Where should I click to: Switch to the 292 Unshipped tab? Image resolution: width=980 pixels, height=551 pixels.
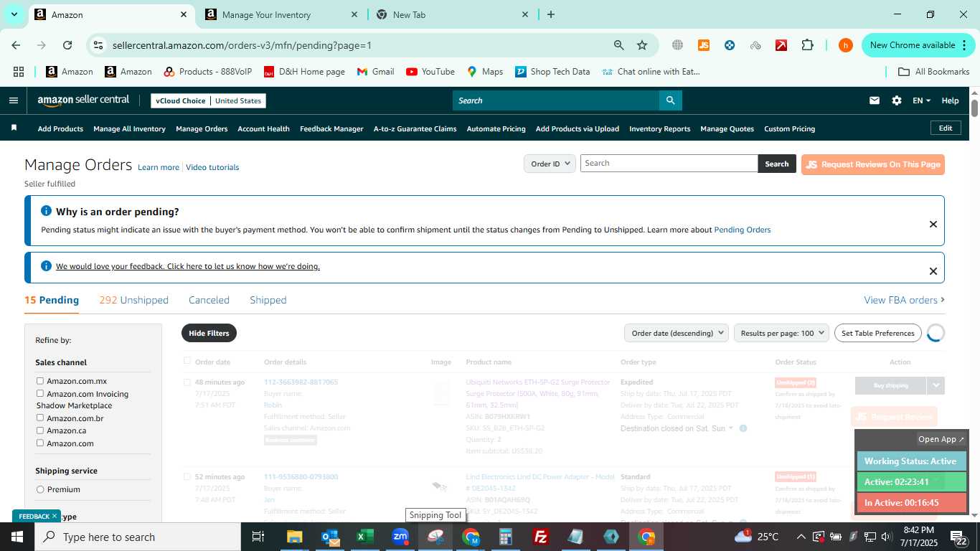[133, 300]
